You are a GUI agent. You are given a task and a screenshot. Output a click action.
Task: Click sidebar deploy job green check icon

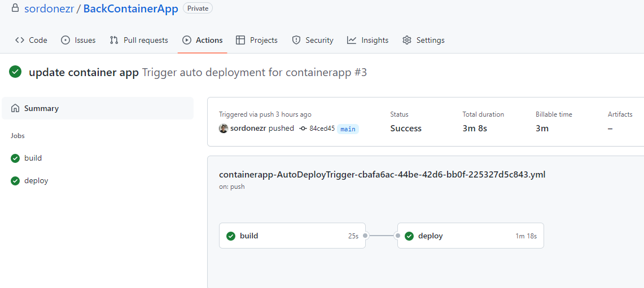click(x=15, y=180)
